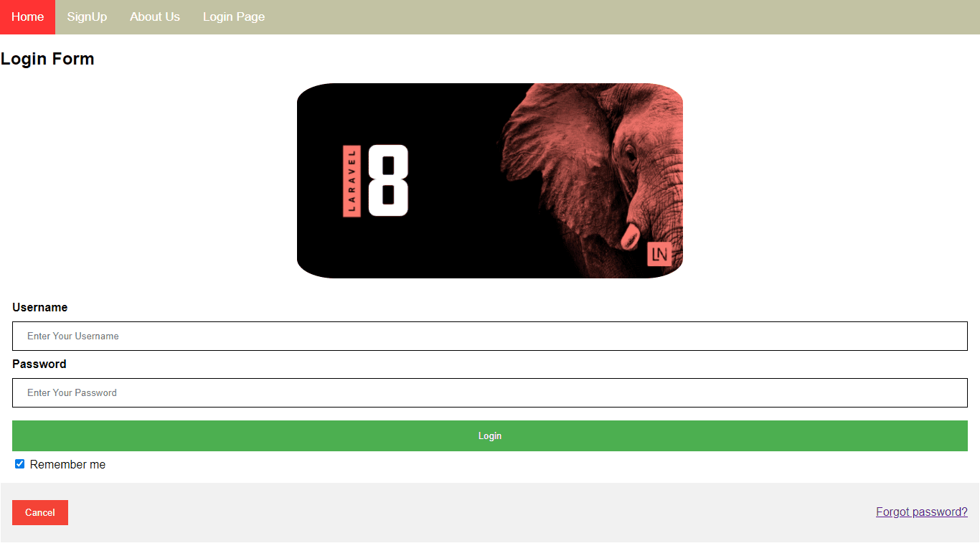Click the Username field label

pyautogui.click(x=40, y=307)
